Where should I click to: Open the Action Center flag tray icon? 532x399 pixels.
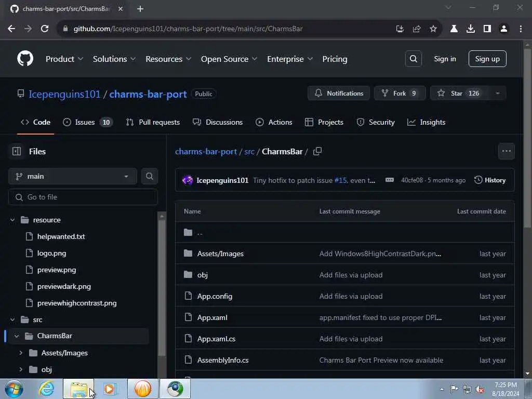454,389
